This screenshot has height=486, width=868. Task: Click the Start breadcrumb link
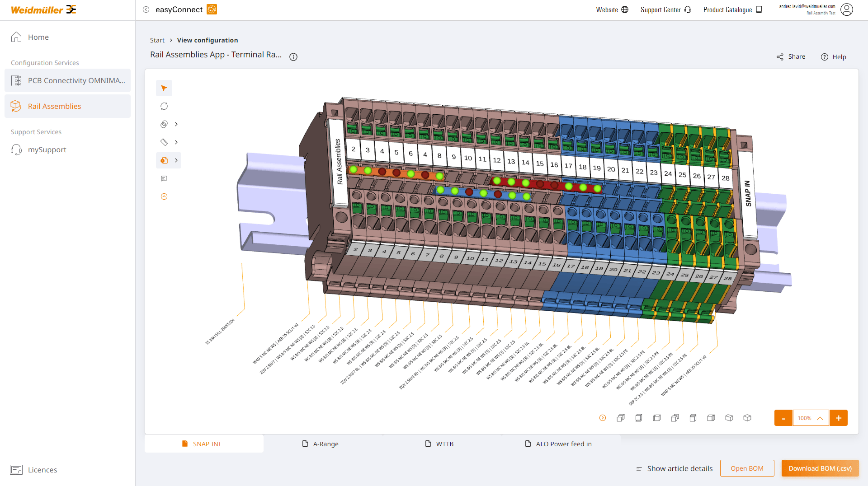157,40
